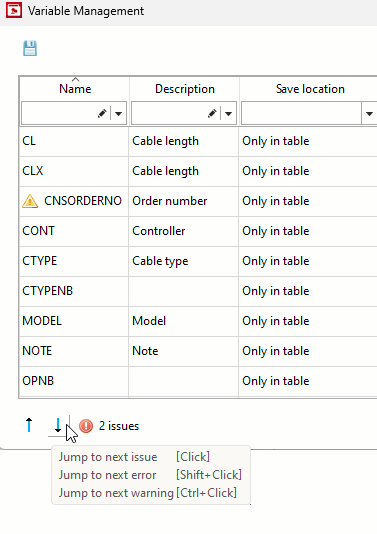Click the empty description cell of CTYPENB

pos(184,291)
